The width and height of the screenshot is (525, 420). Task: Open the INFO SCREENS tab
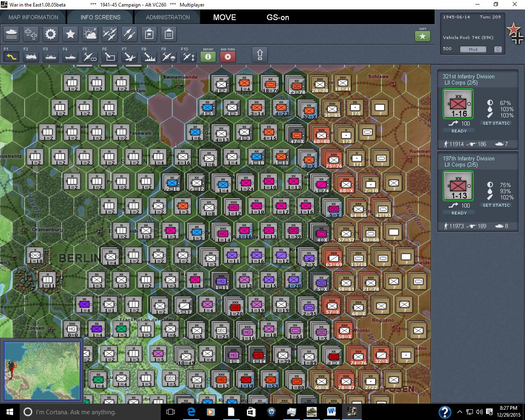[x=100, y=17]
